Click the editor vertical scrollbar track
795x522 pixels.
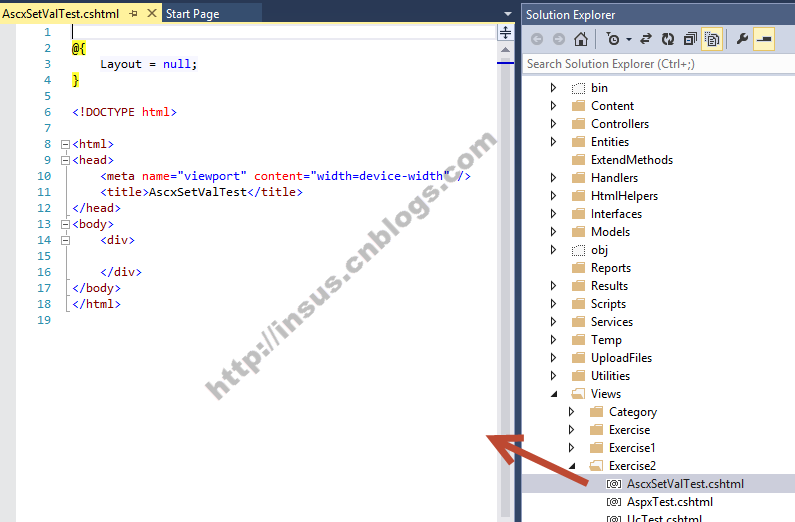coord(505,284)
